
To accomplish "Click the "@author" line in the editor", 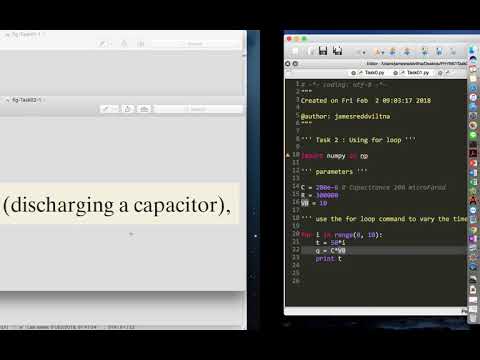I will coord(345,116).
